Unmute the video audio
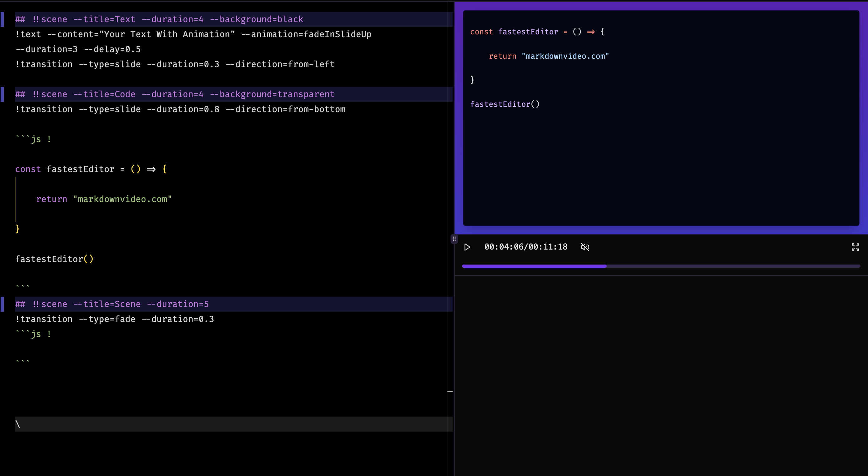The width and height of the screenshot is (868, 476). (585, 247)
